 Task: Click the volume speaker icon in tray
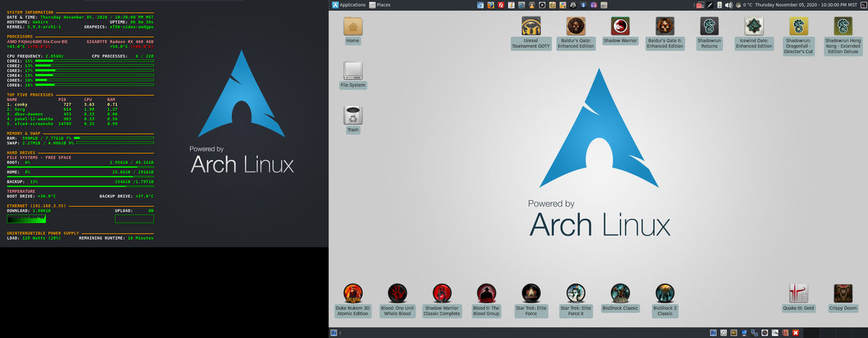click(x=728, y=5)
